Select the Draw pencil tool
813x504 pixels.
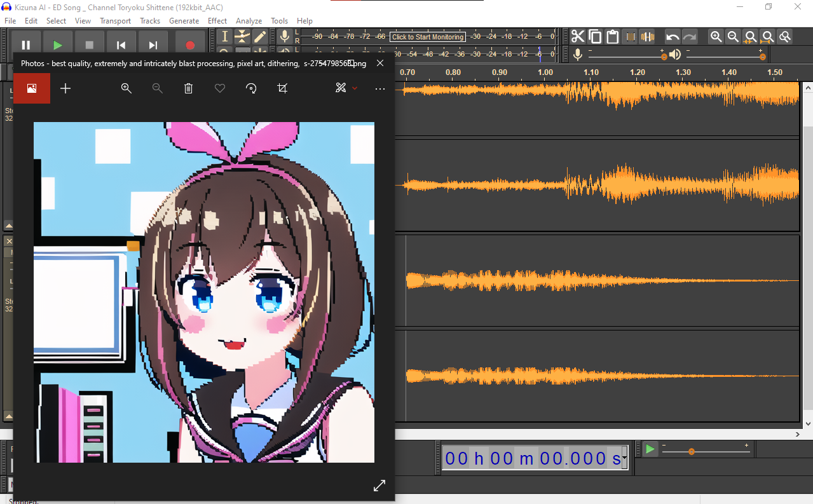point(260,36)
